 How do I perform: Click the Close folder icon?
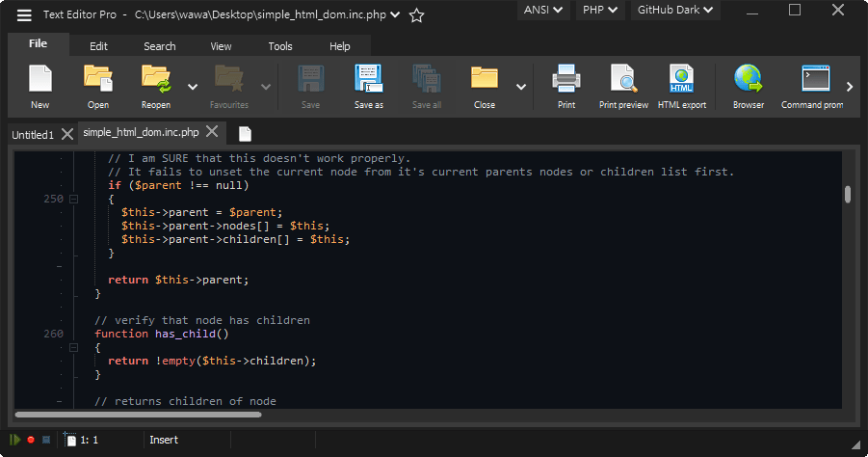[485, 79]
